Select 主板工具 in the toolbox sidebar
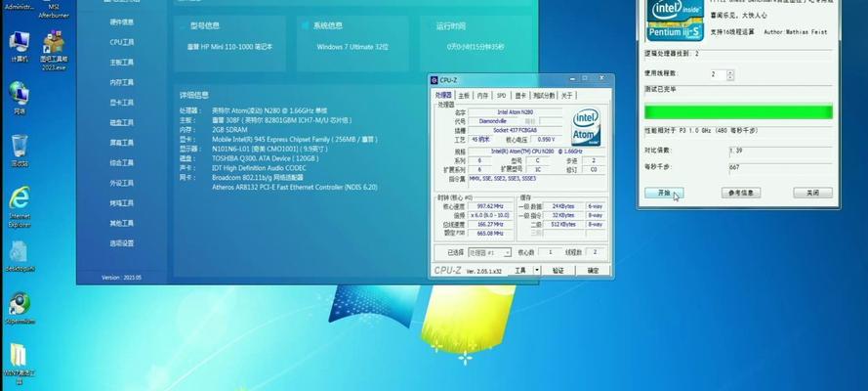The image size is (868, 391). click(122, 63)
